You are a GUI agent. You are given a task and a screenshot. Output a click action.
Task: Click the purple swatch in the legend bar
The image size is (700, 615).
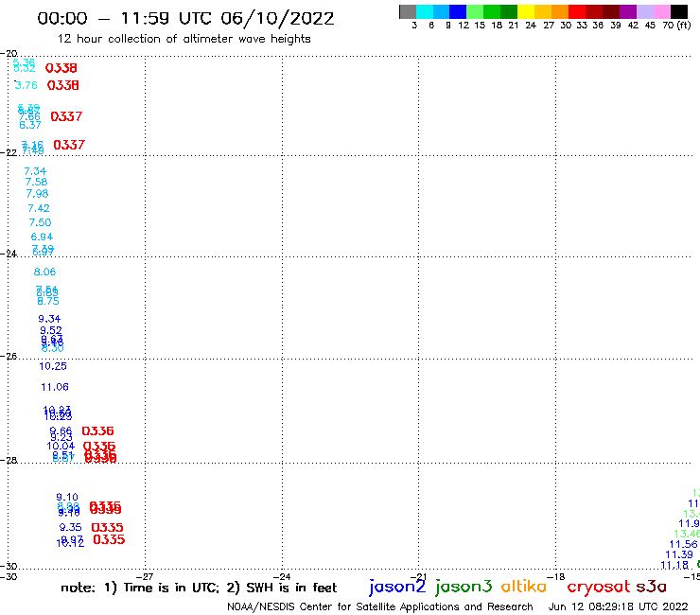(628, 11)
